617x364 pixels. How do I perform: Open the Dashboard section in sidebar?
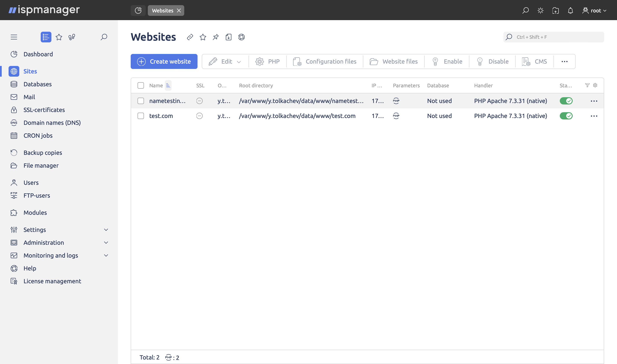coord(38,54)
